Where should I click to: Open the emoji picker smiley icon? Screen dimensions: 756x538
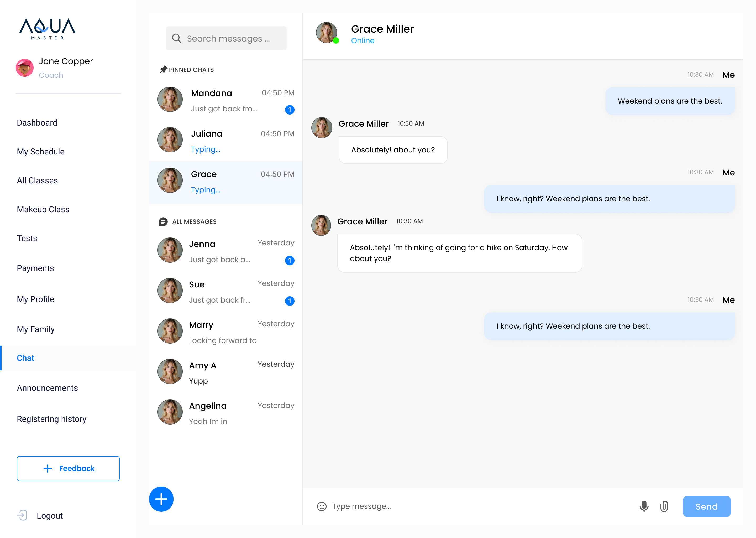click(322, 506)
